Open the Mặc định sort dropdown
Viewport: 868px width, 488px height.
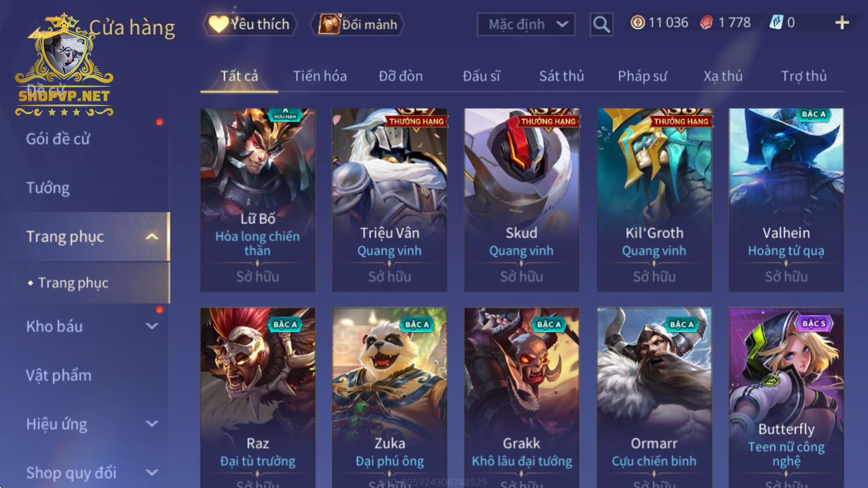click(526, 24)
